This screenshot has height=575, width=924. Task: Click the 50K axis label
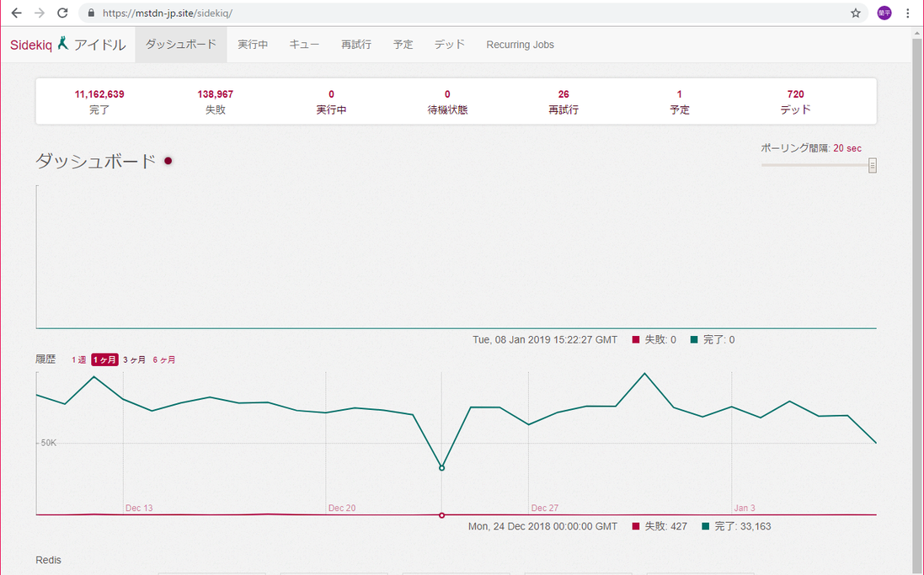[x=48, y=443]
